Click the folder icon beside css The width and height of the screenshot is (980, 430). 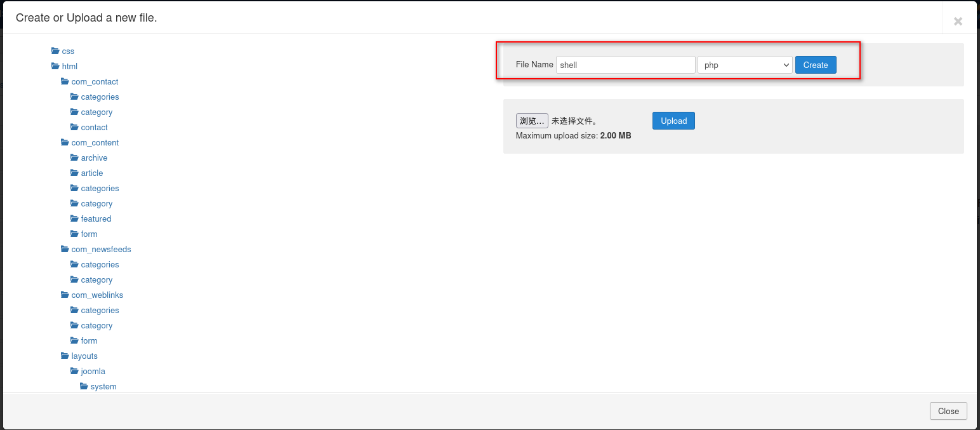point(55,51)
